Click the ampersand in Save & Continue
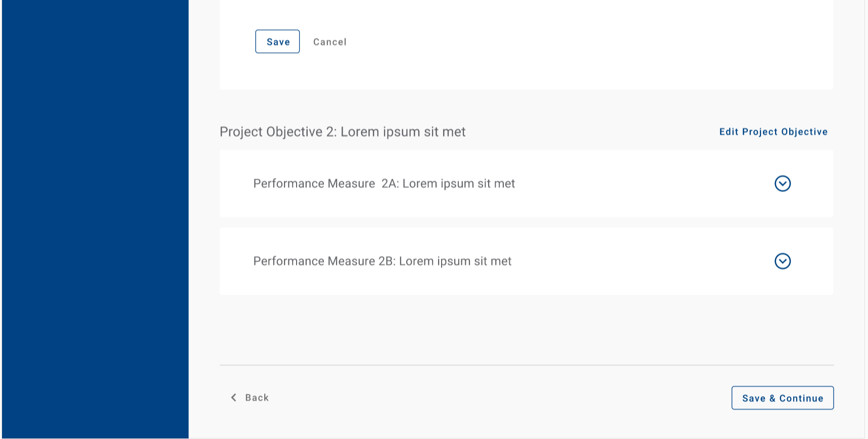Viewport: 868px width, 439px height. (772, 399)
